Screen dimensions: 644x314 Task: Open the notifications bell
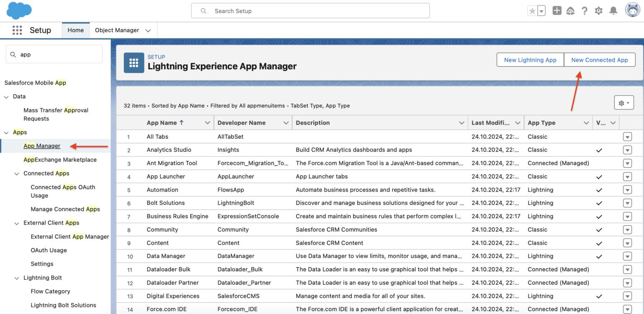[x=613, y=11]
